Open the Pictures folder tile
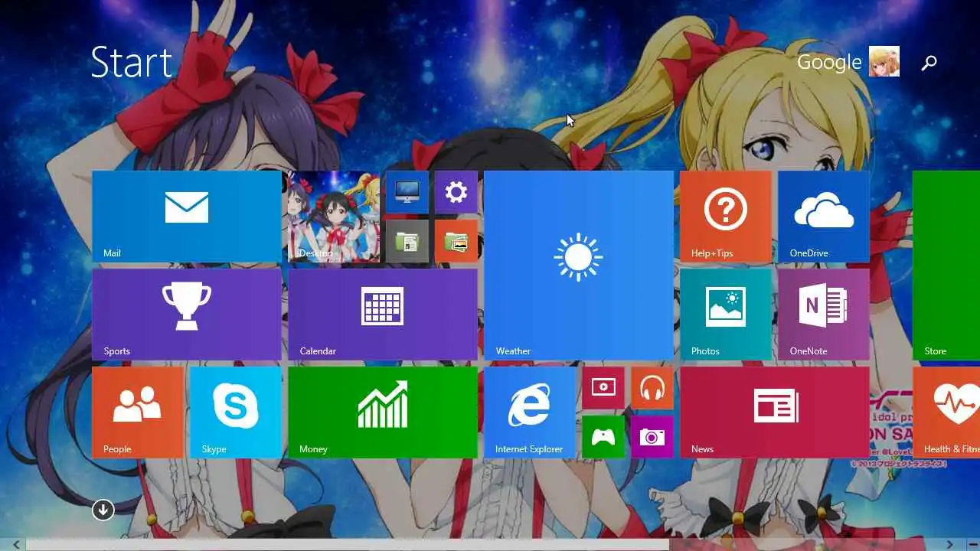980x551 pixels. [456, 241]
